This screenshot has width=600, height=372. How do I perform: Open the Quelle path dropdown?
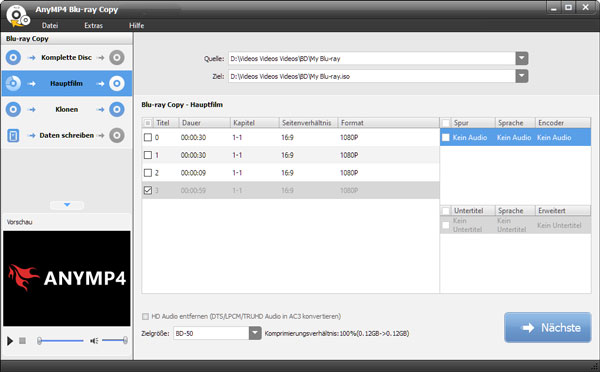click(522, 59)
